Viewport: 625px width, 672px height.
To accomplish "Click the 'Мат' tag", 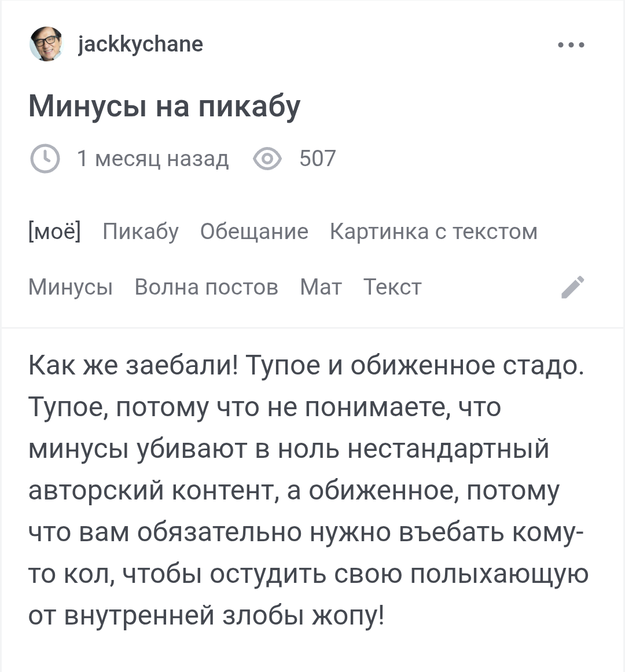I will [321, 287].
